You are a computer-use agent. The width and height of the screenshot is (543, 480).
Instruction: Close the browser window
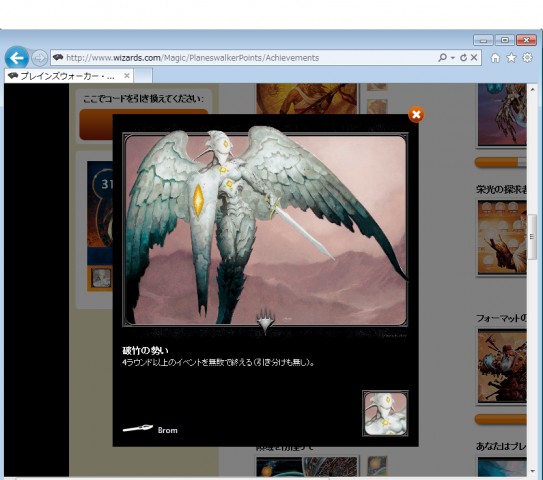[x=526, y=40]
